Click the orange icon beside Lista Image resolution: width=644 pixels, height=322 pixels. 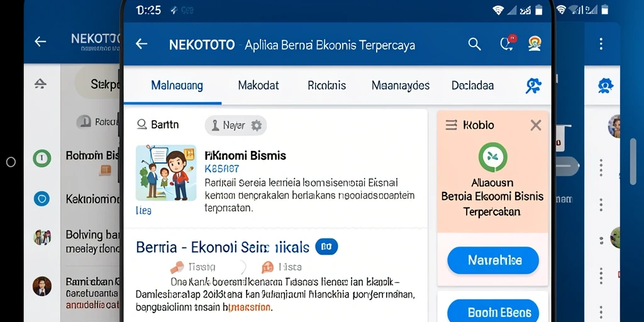point(267,267)
